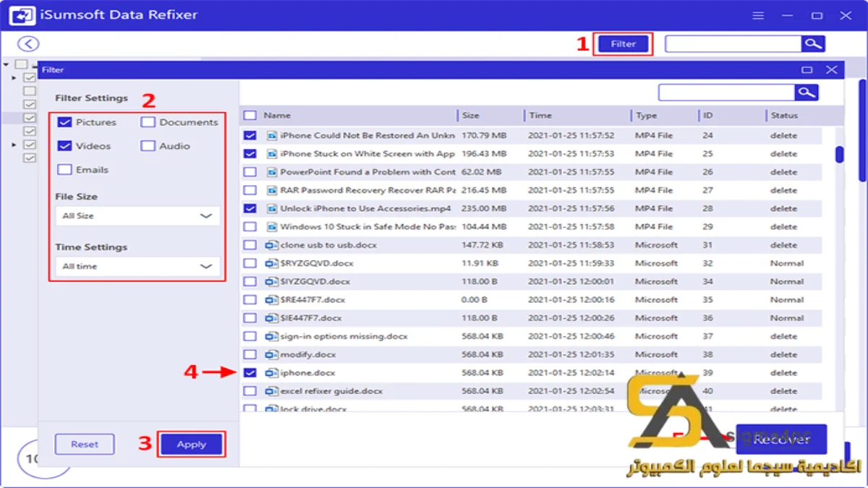
Task: Click the Apply button
Action: click(192, 445)
